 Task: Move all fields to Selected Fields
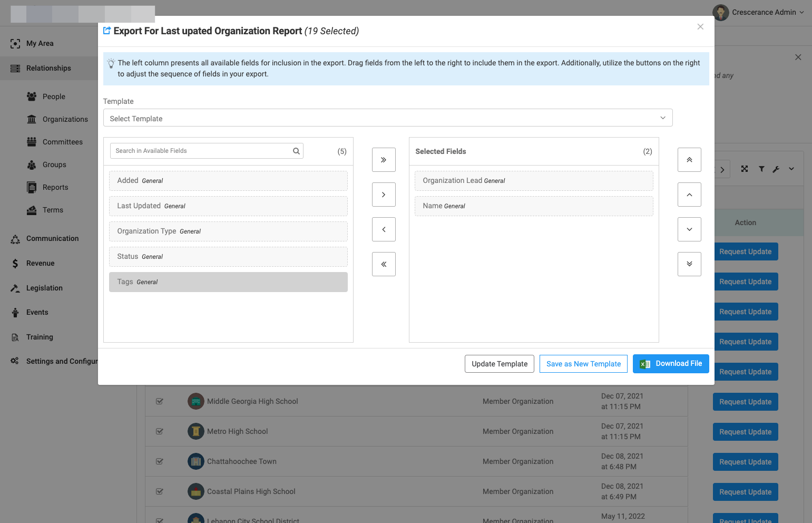(x=384, y=160)
